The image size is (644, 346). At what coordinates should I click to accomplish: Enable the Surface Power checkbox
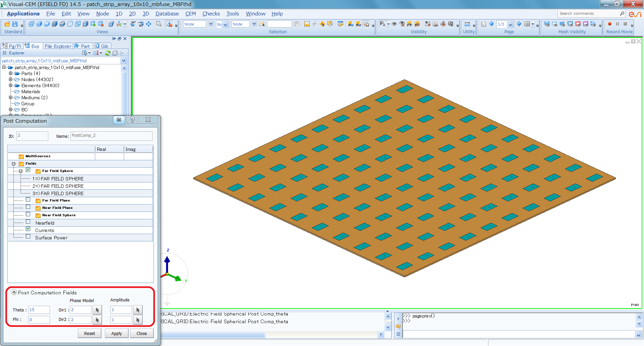point(28,236)
